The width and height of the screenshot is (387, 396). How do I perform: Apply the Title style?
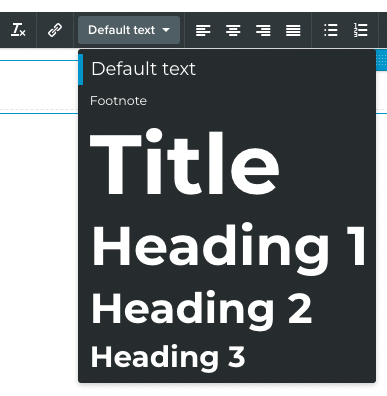coord(227,163)
